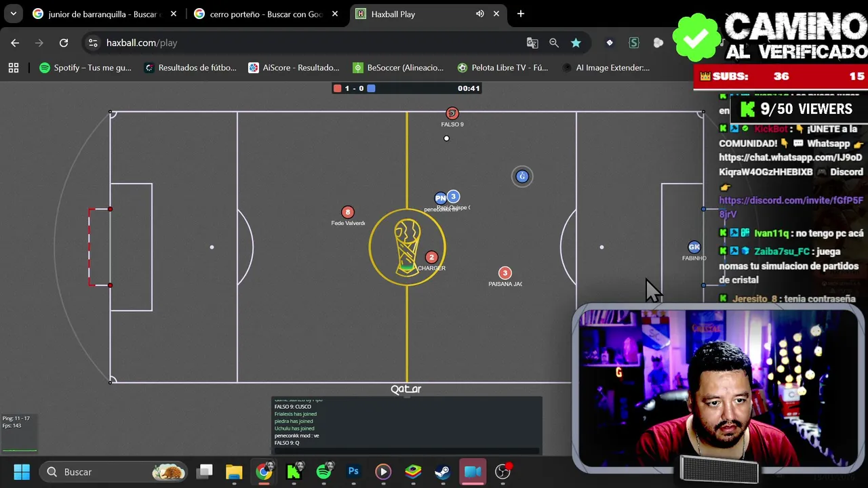This screenshot has width=868, height=488.
Task: Open the Chrome apps grid shortcut
Action: click(x=14, y=68)
